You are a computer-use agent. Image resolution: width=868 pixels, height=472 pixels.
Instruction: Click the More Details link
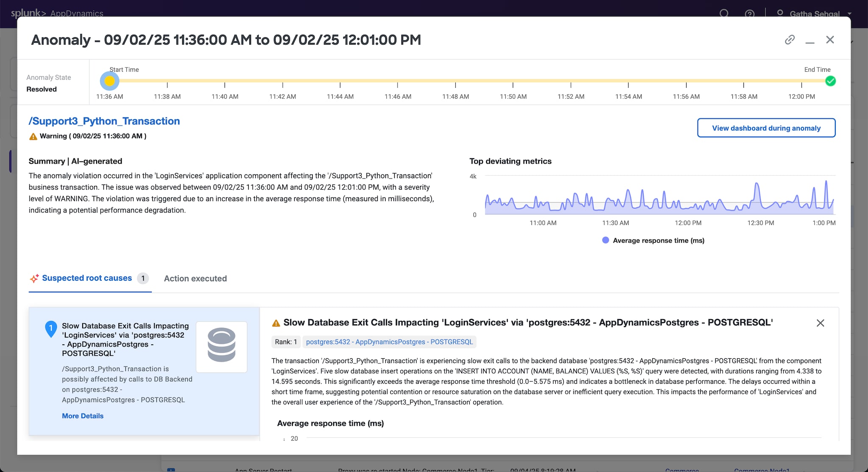[x=83, y=416]
